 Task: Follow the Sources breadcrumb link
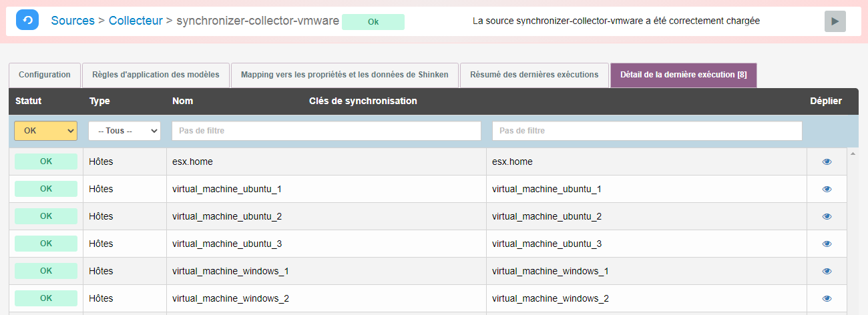coord(73,21)
